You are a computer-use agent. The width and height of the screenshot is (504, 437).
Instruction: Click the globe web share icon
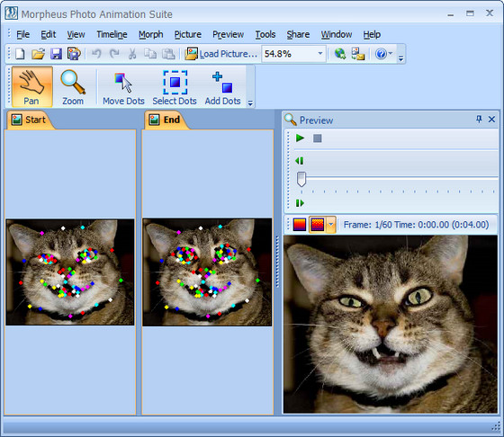pos(340,54)
